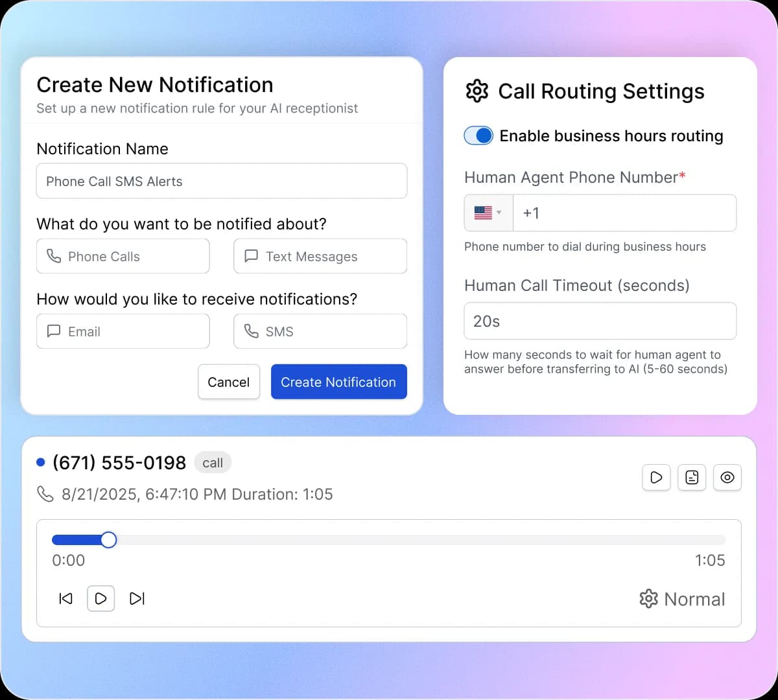Click the eye icon to view call details
Image resolution: width=778 pixels, height=700 pixels.
pyautogui.click(x=727, y=478)
